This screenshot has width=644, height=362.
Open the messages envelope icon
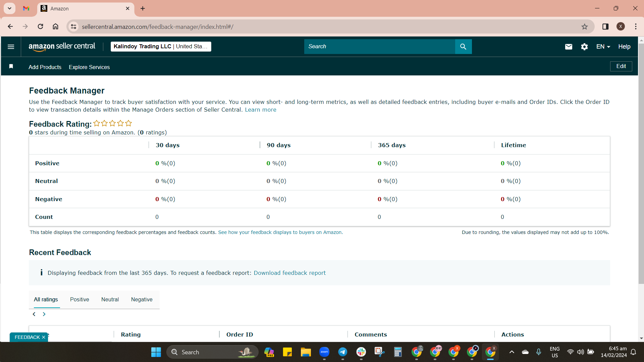[x=569, y=47]
